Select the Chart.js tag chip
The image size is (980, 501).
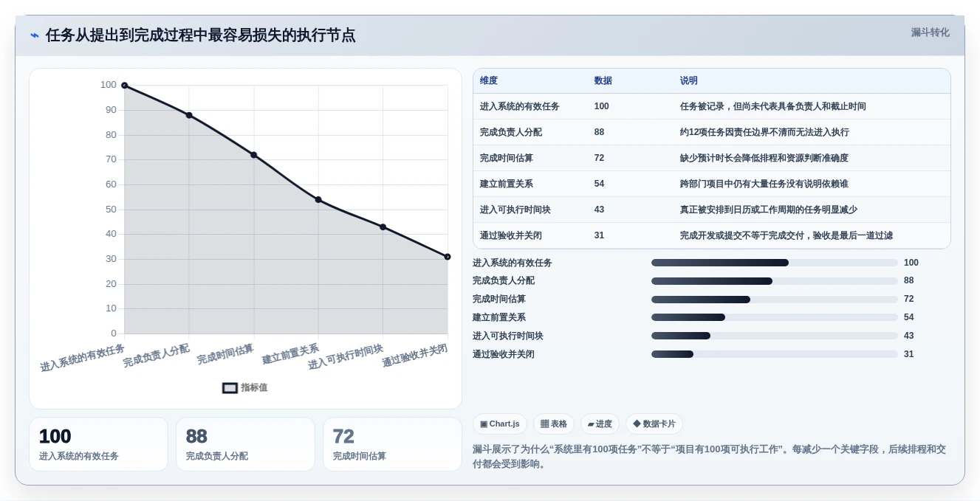(x=500, y=424)
